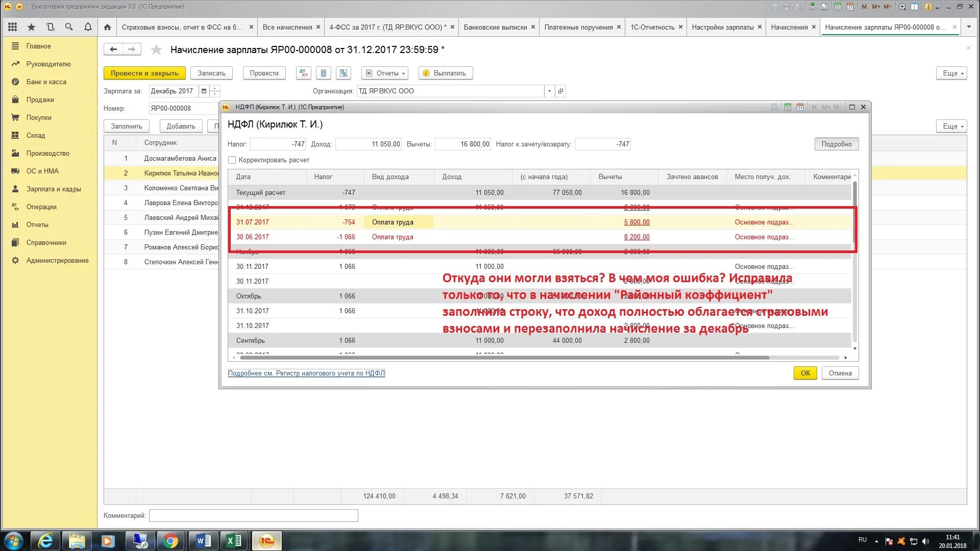The image size is (980, 551).
Task: Close the 4-ФСС за 2017 г. tab
Action: [452, 27]
